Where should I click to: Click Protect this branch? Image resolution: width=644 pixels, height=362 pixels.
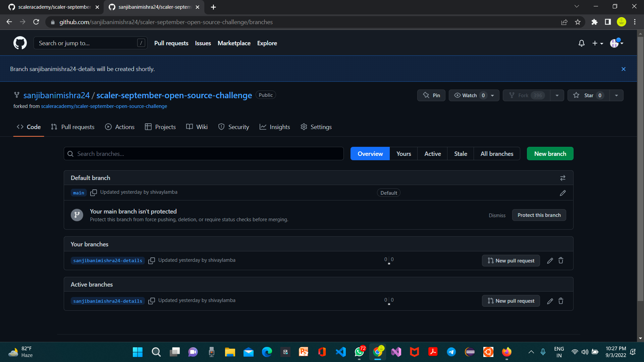(x=539, y=215)
